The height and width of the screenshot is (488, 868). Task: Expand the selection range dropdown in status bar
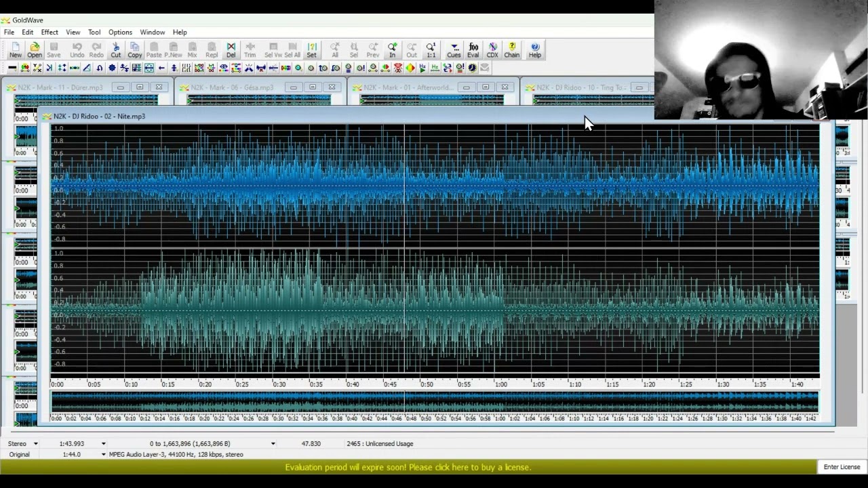(273, 444)
